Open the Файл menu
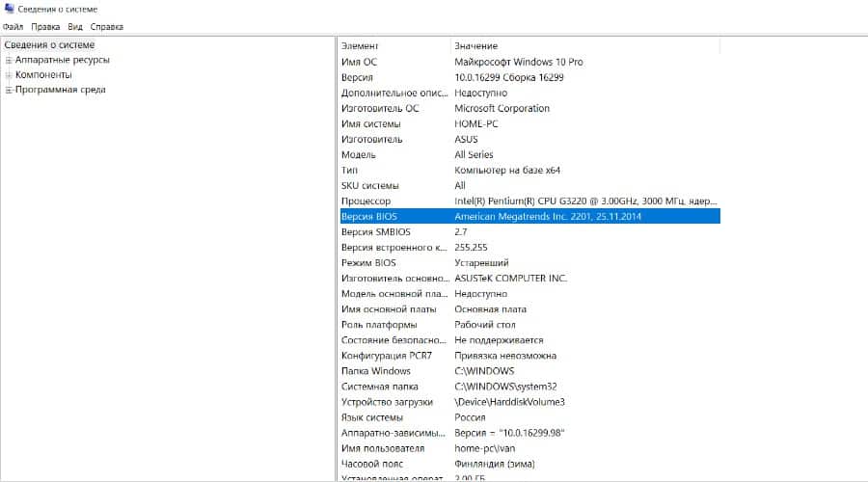This screenshot has height=482, width=868. click(14, 27)
